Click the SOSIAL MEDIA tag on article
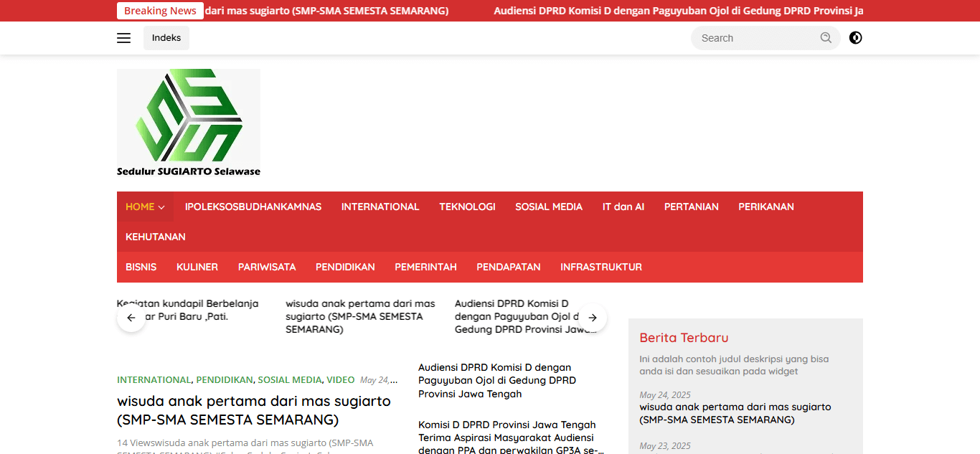 click(x=290, y=380)
